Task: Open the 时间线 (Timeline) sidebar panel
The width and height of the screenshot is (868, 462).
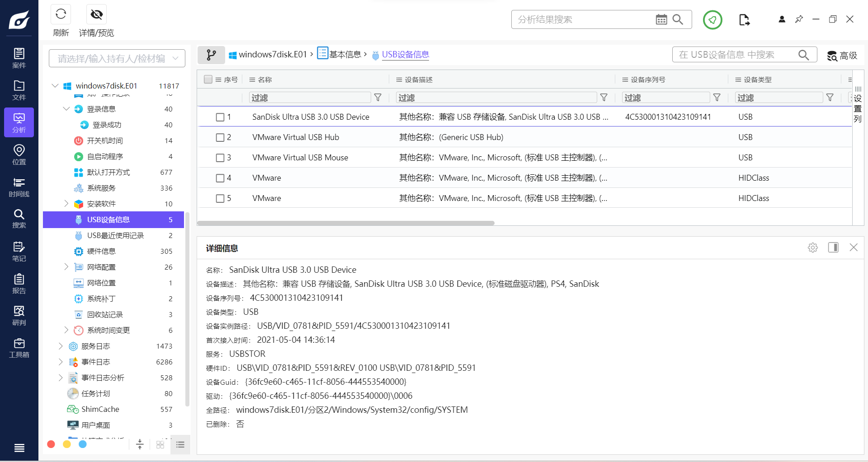Action: pos(19,187)
